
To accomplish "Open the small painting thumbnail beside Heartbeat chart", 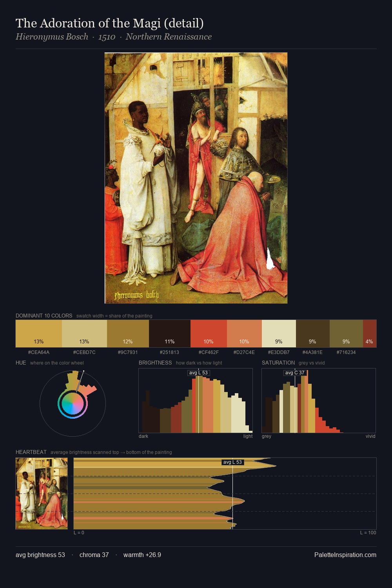I will pos(42,494).
